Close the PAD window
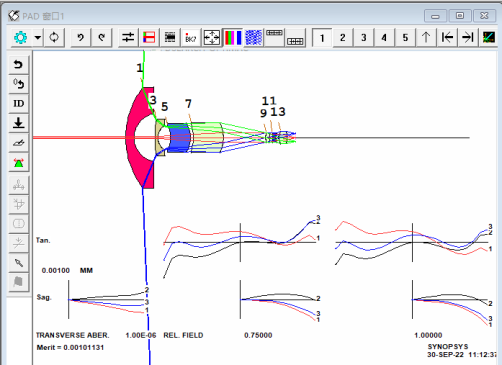502x365 pixels. (484, 16)
